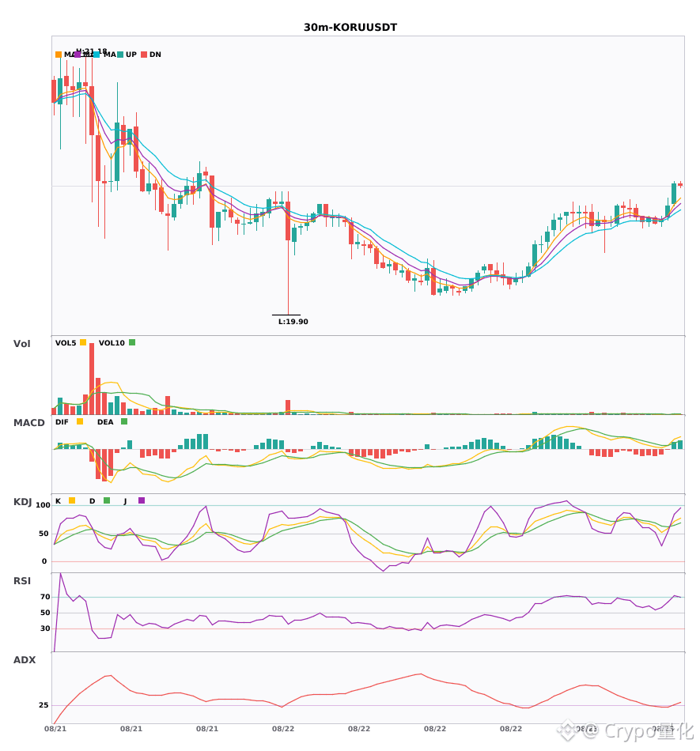Image resolution: width=700 pixels, height=751 pixels.
Task: Select the DN legend label
Action: pos(155,55)
